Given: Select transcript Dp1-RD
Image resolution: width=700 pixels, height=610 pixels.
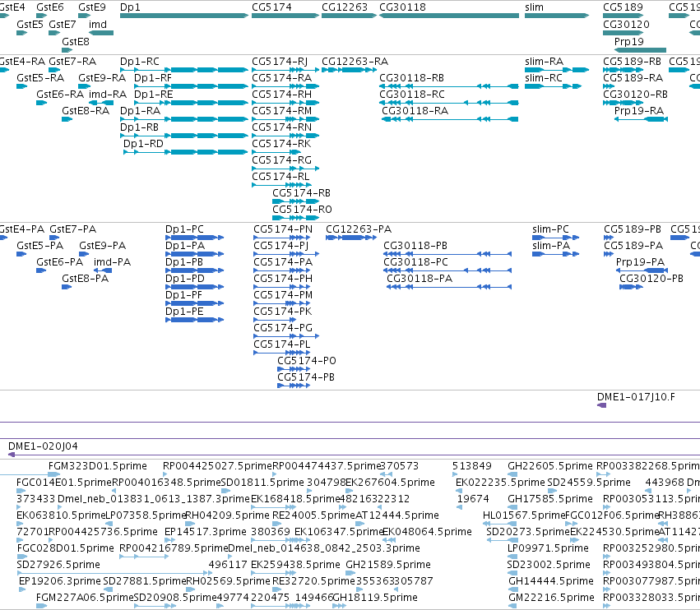Looking at the screenshot, I should (143, 143).
